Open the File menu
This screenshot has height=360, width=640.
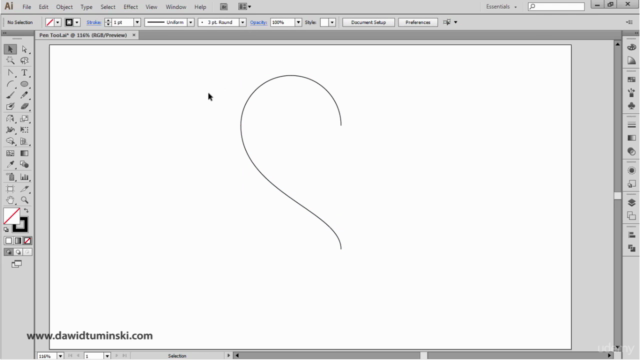coord(27,7)
